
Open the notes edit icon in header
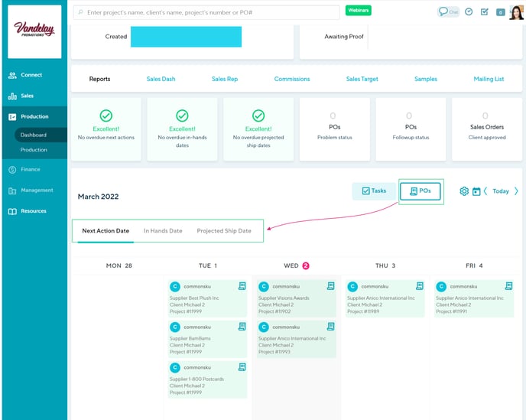tap(484, 12)
